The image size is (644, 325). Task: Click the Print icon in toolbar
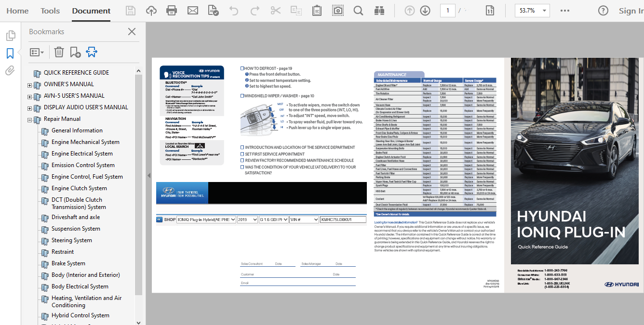(x=171, y=11)
